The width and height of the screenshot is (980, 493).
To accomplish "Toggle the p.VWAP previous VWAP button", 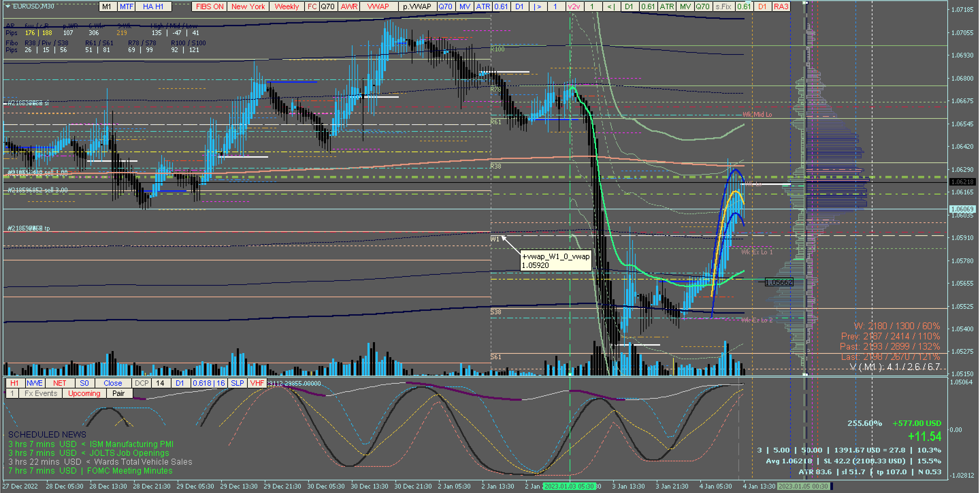I will coord(417,6).
